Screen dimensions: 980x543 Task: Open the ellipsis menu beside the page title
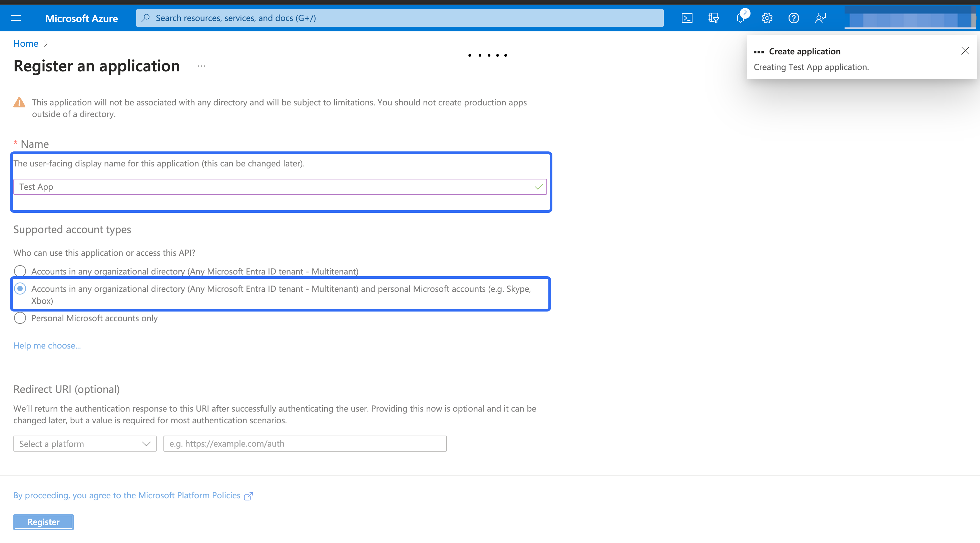point(201,66)
